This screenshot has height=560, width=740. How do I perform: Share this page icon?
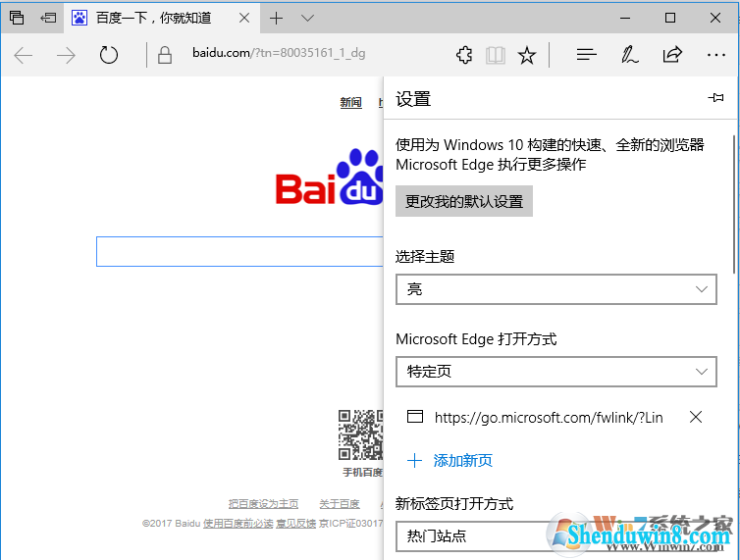click(672, 55)
